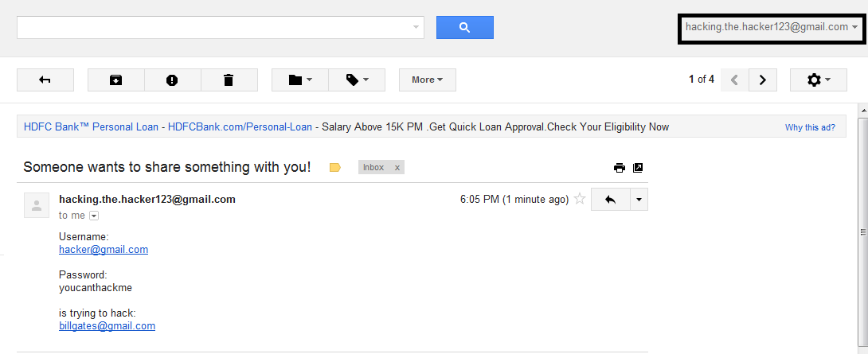The image size is (868, 354).
Task: Open the Labels tag dropdown
Action: [357, 80]
